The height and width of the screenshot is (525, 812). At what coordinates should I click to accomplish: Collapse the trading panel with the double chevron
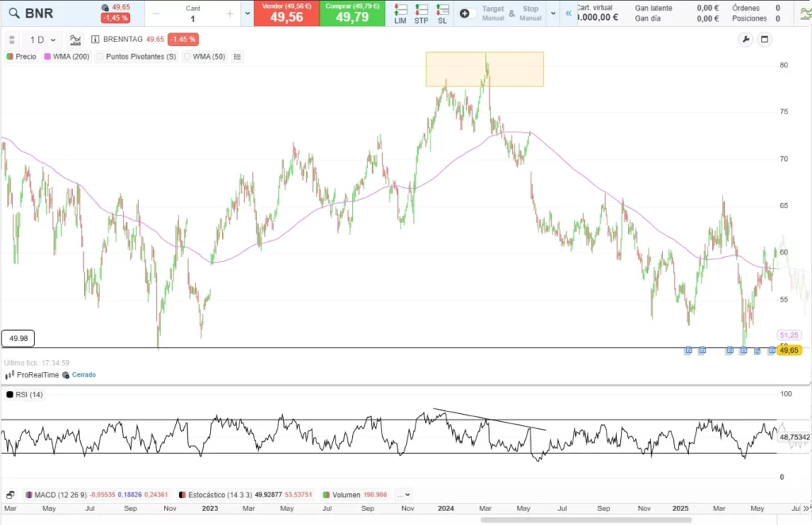pos(569,13)
